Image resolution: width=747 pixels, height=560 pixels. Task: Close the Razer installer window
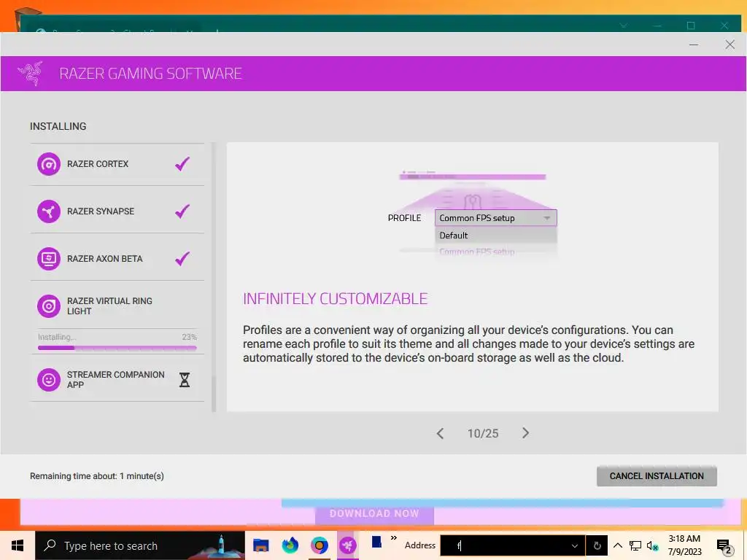729,44
